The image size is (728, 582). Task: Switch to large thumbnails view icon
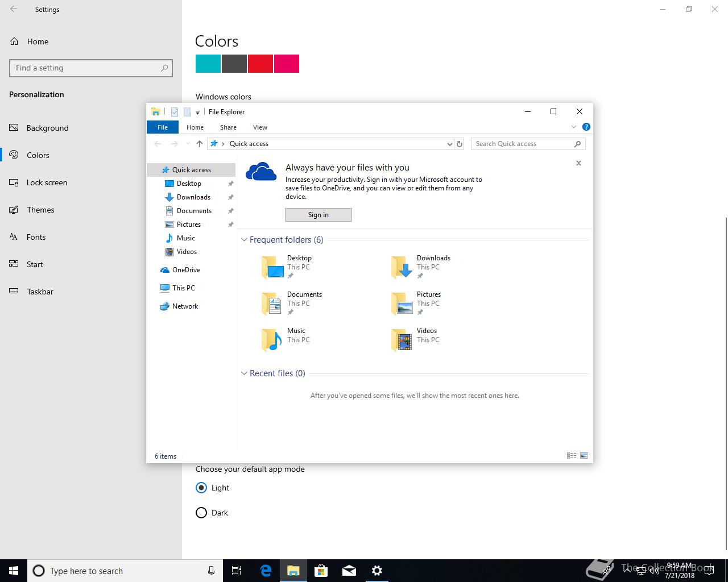584,456
